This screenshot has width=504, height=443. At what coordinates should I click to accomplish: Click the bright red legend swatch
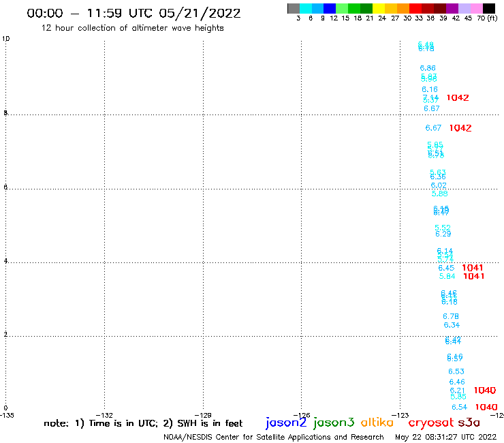tap(415, 8)
